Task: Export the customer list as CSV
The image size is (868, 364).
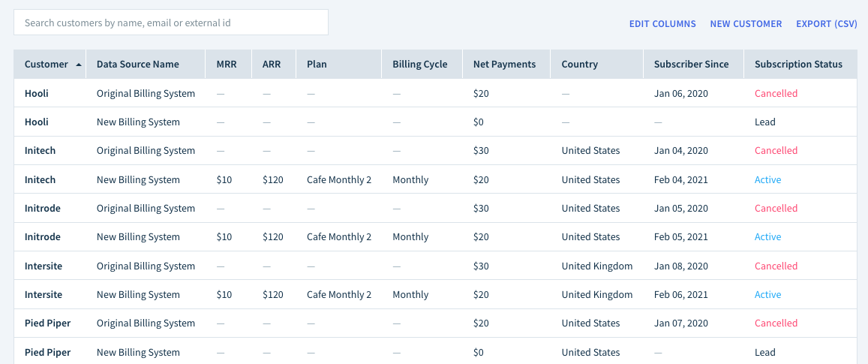Action: pyautogui.click(x=827, y=24)
